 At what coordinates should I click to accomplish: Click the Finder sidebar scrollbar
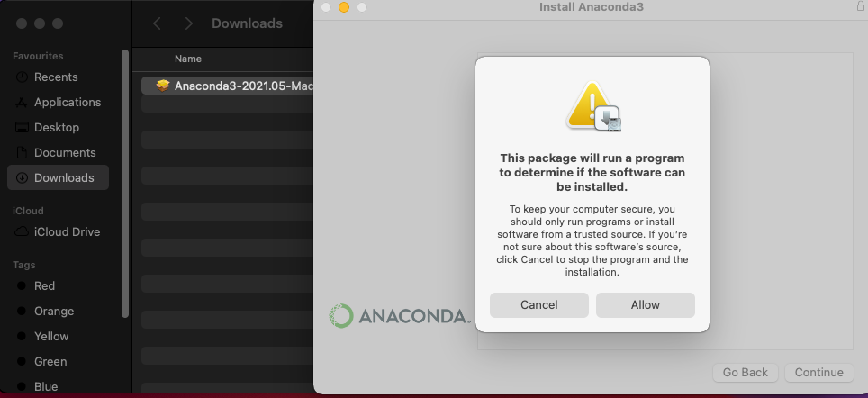125,184
